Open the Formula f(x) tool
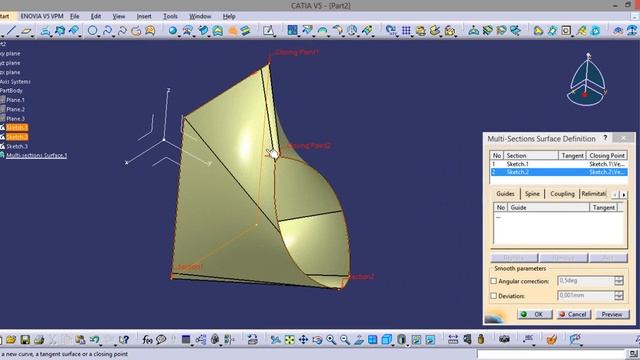 point(147,339)
